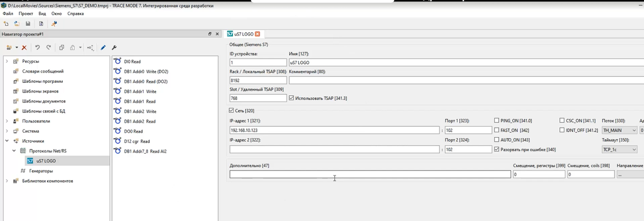This screenshot has height=221, width=644.
Task: Enable the PING_ON checkbox
Action: pos(496,120)
